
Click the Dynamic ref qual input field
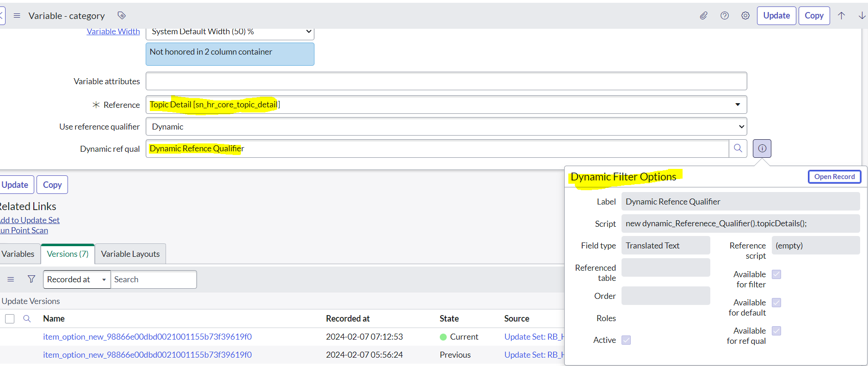pos(437,149)
